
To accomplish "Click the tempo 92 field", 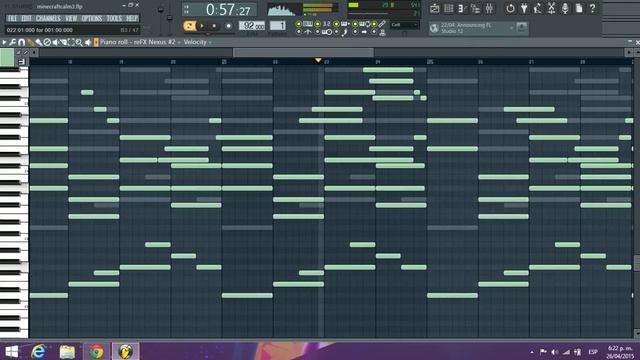I will tap(251, 26).
